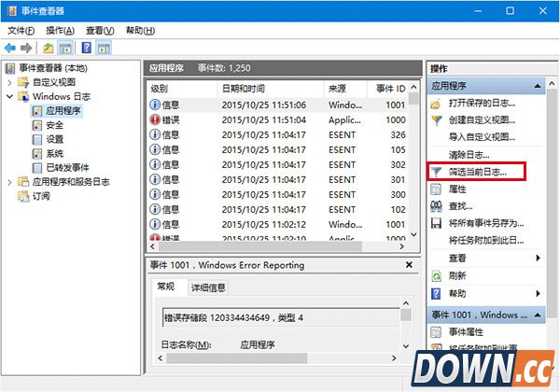Select the ESENT event with ID 302
560x392 pixels.
point(278,165)
